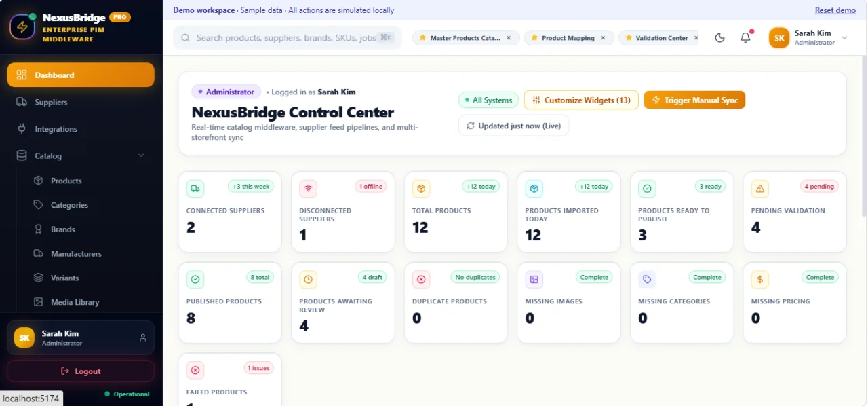Close the Master Products Catalog tab
Image resolution: width=868 pixels, height=406 pixels.
(x=509, y=38)
